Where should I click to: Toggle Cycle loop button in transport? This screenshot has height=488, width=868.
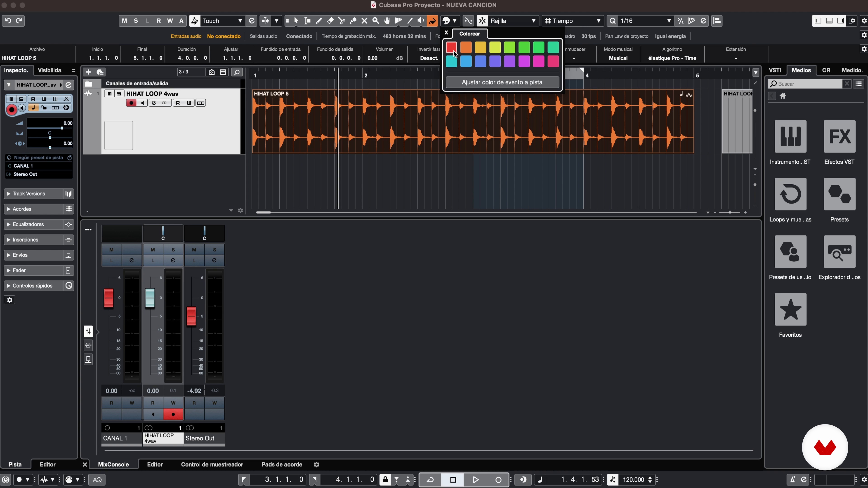tap(430, 480)
